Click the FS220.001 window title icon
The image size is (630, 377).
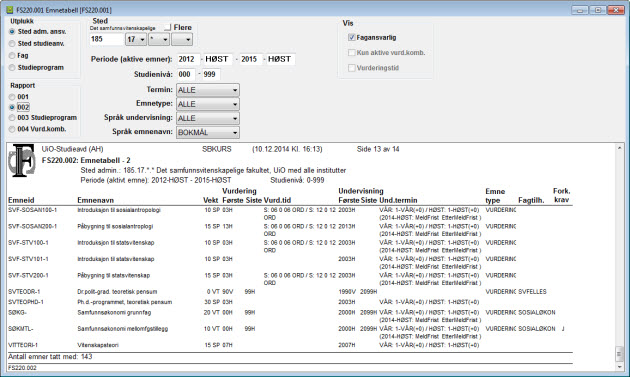coord(10,10)
